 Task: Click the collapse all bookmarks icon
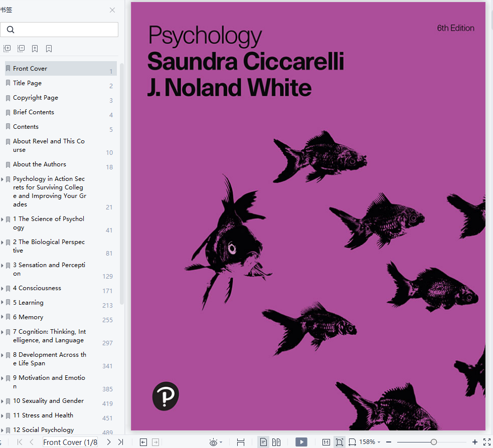click(21, 49)
